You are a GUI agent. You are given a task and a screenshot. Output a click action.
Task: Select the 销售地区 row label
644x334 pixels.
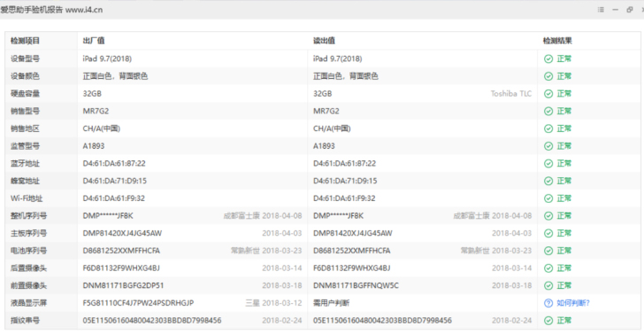coord(25,128)
